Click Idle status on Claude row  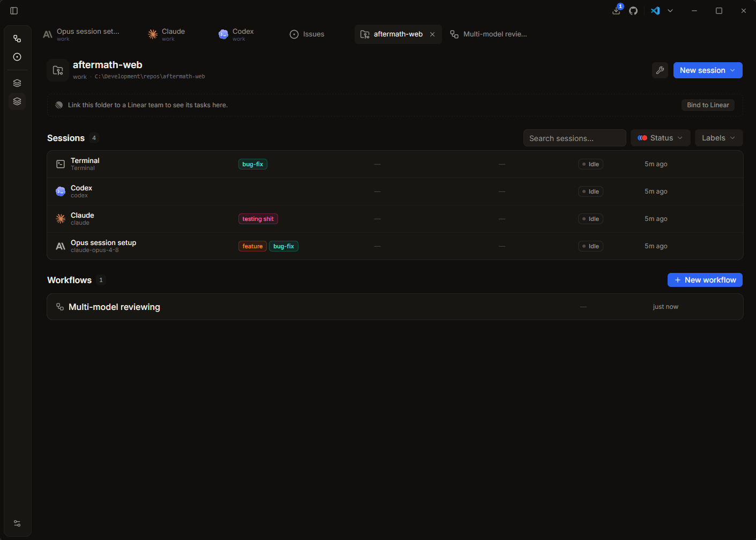pyautogui.click(x=590, y=219)
